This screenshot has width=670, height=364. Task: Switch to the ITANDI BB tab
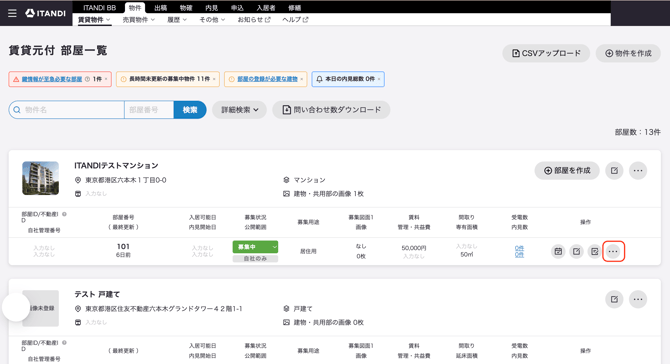[99, 8]
